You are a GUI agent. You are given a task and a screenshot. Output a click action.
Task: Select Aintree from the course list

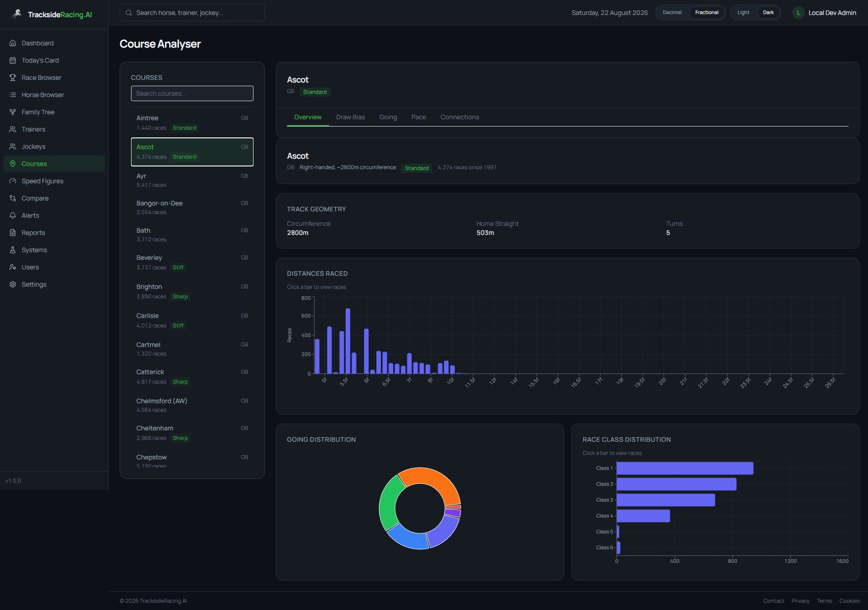192,122
